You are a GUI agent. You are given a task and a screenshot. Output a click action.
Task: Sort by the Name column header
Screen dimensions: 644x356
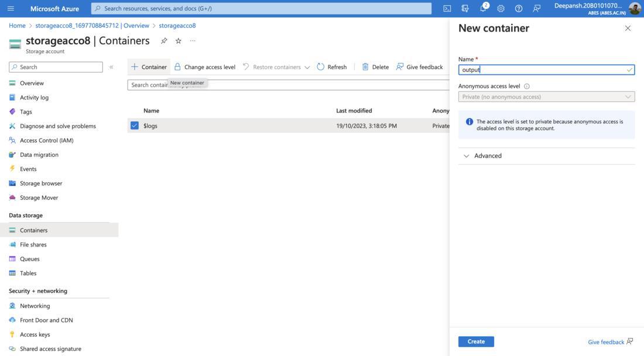151,111
